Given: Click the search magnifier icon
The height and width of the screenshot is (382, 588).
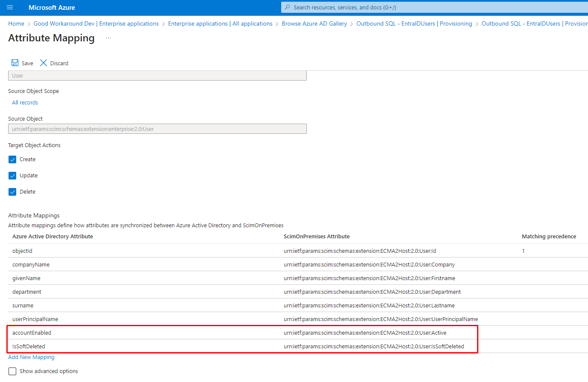Looking at the screenshot, I should [x=288, y=8].
